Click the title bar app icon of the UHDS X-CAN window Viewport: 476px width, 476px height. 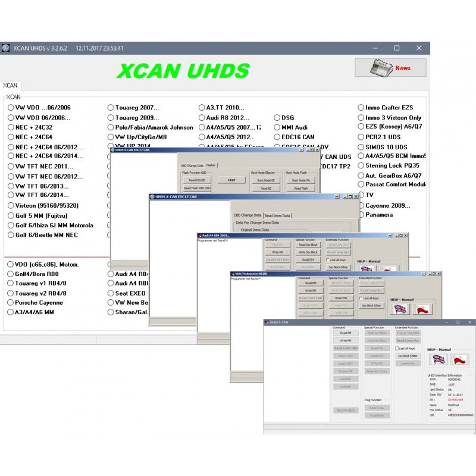click(267, 322)
